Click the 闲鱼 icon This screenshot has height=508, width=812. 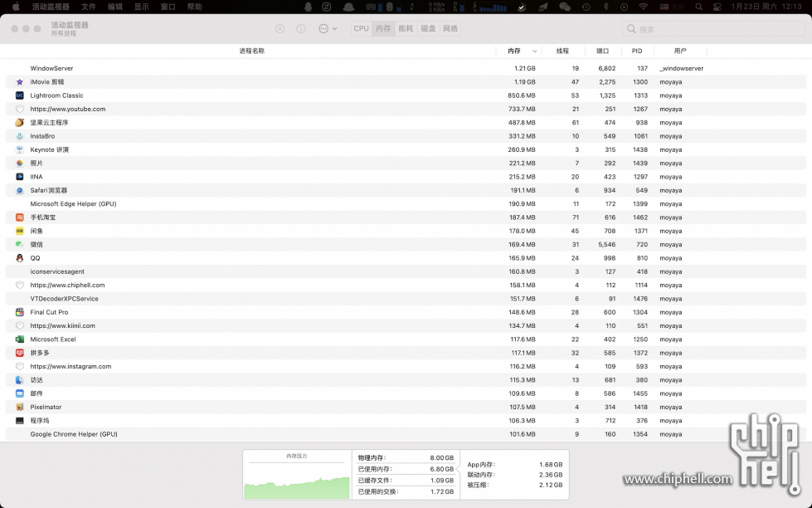click(x=20, y=231)
